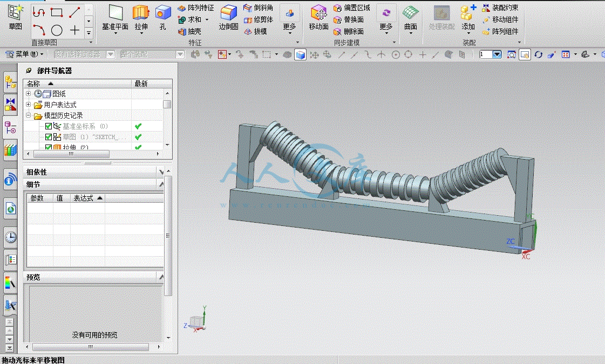Screen dimensions: 605x364
Task: Click the 偏置区域 offset region tool
Action: 352,8
